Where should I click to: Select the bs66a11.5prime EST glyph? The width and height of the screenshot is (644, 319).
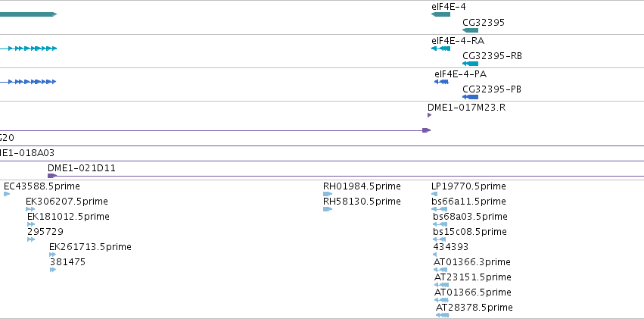click(x=440, y=209)
